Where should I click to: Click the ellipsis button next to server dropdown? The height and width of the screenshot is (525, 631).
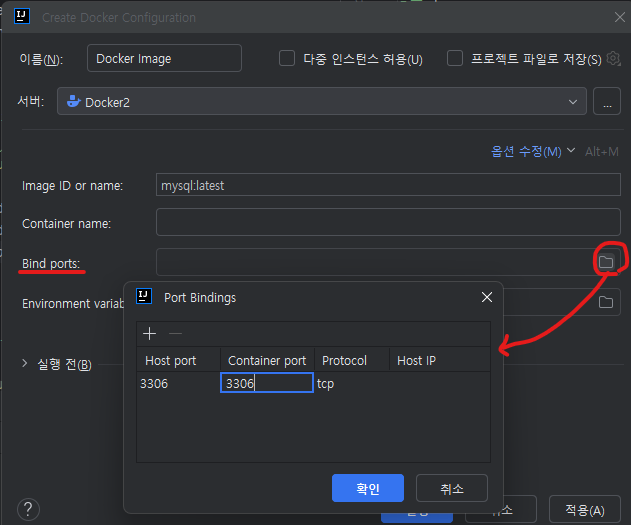[607, 101]
